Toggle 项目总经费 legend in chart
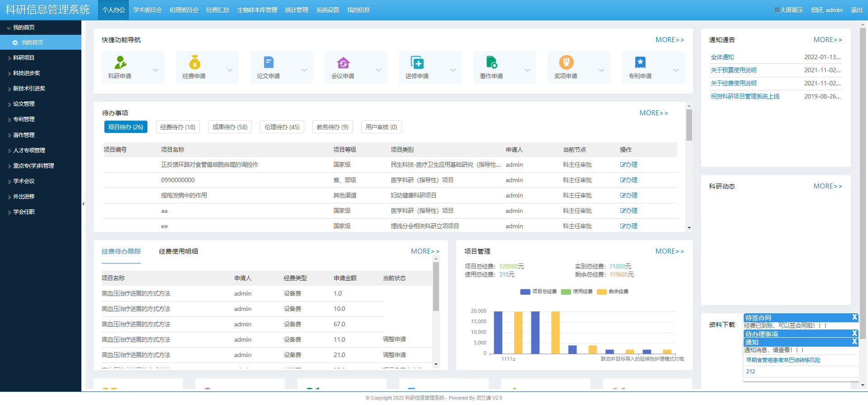The image size is (868, 405). 538,292
